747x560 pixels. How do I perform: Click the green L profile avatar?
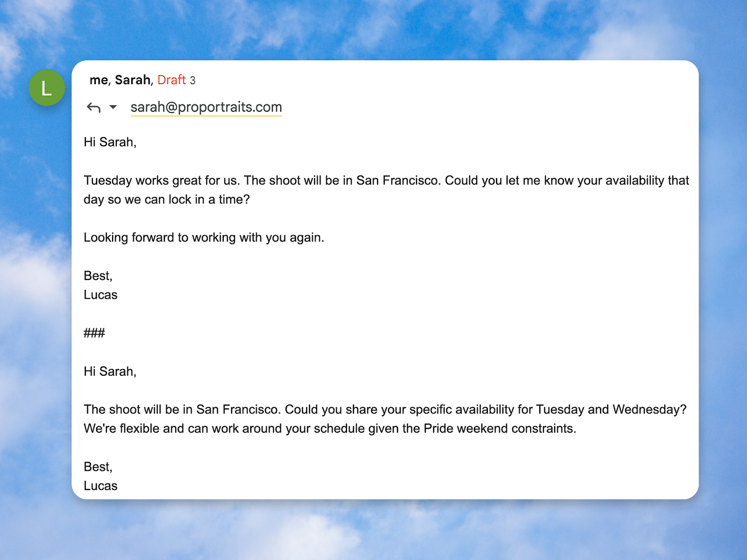(x=47, y=88)
